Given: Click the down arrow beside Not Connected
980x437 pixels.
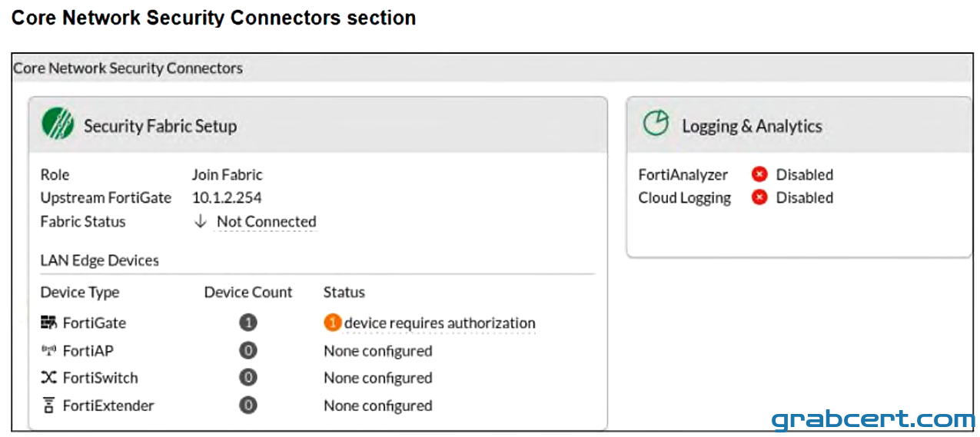Looking at the screenshot, I should coord(201,221).
